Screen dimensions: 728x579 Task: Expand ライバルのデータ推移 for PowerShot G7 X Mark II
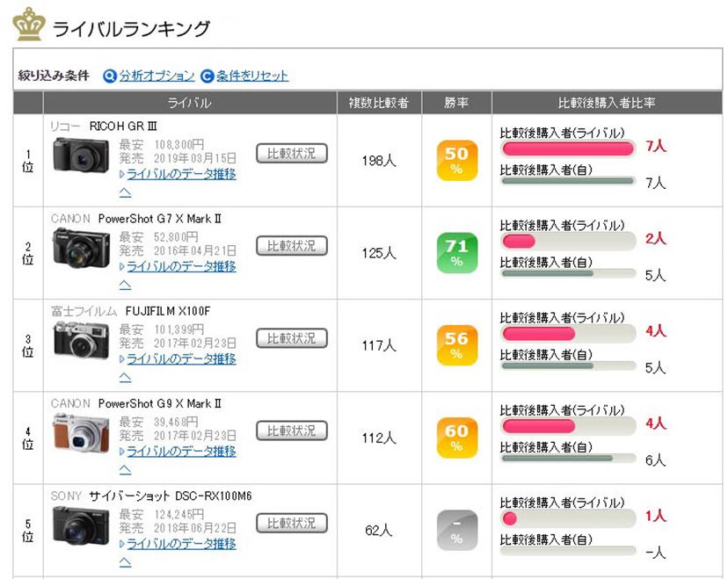click(x=181, y=266)
